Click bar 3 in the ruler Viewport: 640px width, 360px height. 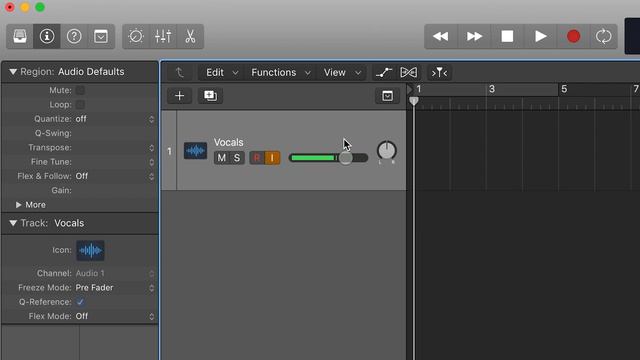click(x=492, y=89)
